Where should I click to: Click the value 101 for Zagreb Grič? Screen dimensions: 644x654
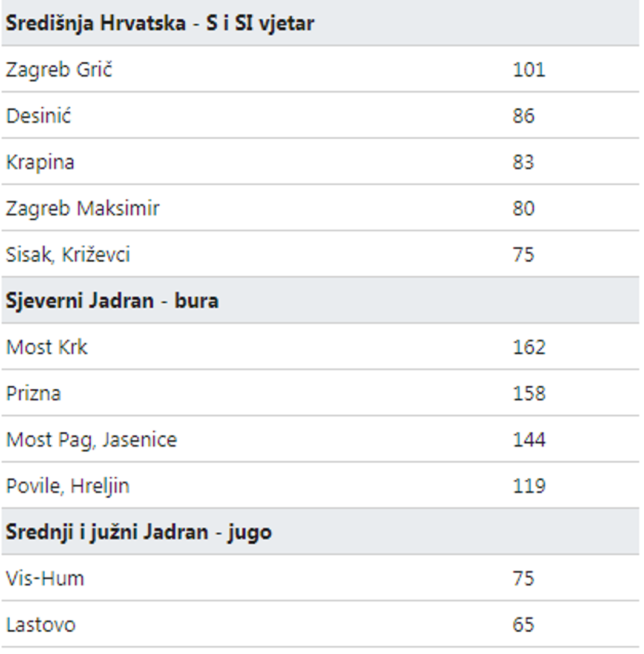[x=529, y=70]
